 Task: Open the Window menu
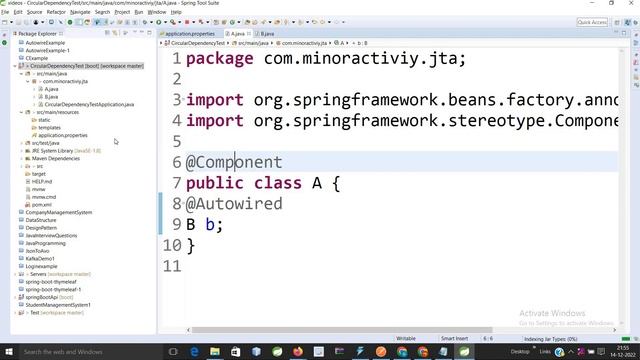coord(157,12)
